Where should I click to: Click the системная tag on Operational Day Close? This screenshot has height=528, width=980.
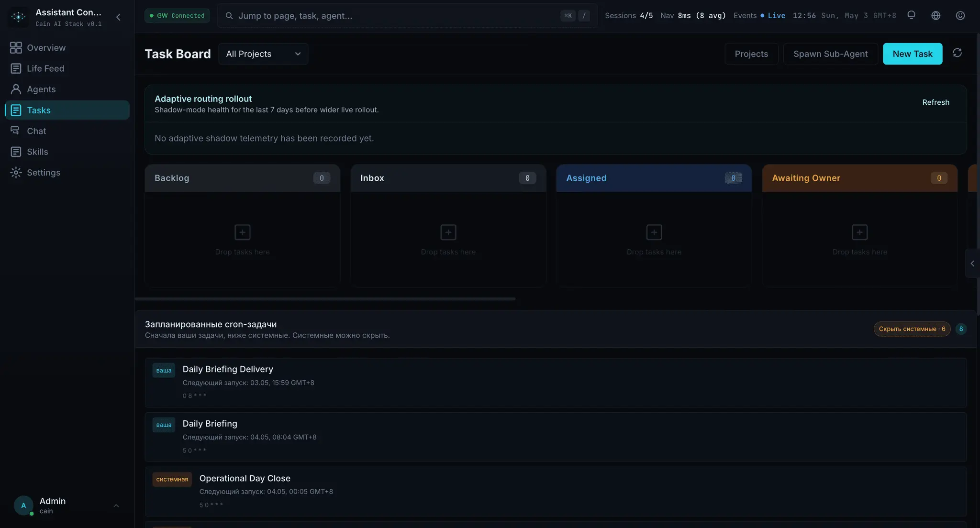(172, 479)
